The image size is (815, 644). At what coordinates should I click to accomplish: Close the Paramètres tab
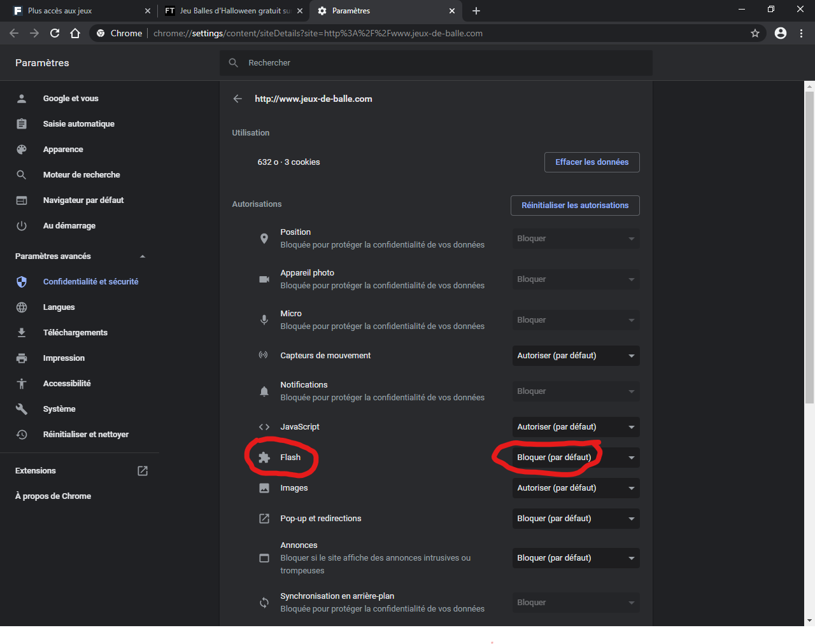coord(452,11)
